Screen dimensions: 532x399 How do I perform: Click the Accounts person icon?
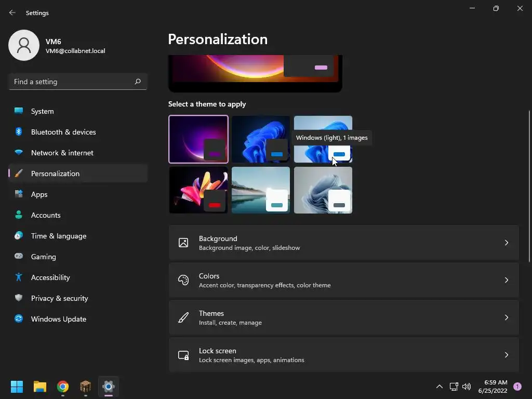pos(19,215)
